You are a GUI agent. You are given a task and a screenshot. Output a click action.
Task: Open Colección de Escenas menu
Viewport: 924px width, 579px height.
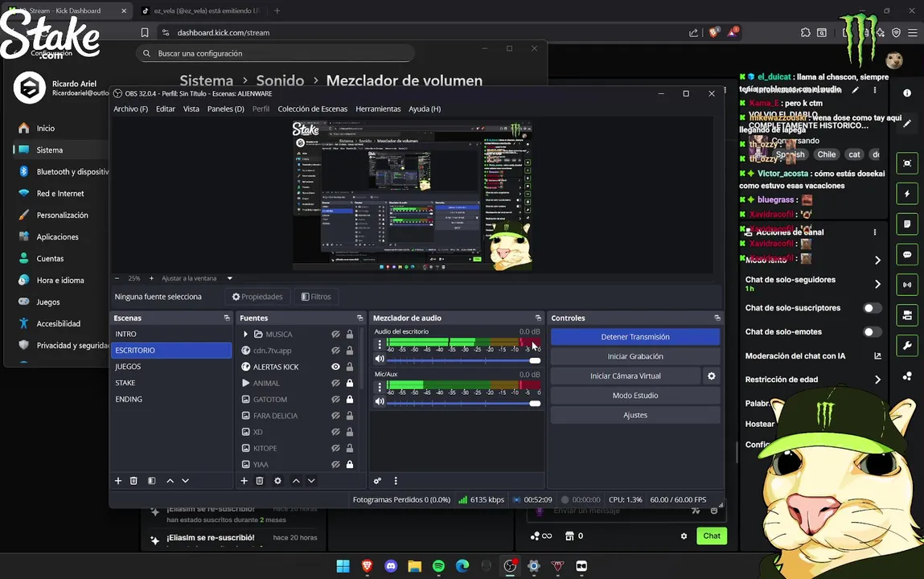312,109
